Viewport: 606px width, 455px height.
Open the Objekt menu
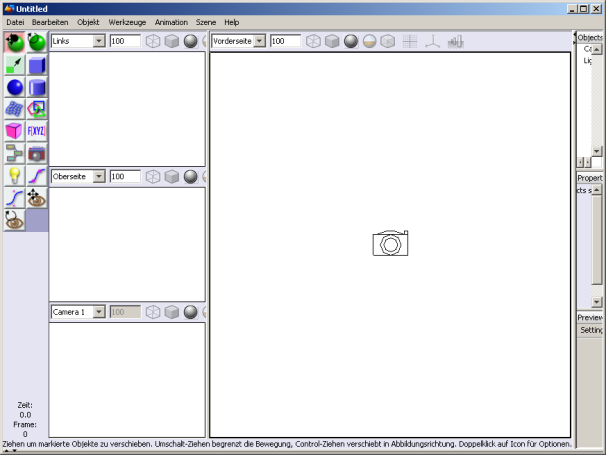click(x=88, y=22)
